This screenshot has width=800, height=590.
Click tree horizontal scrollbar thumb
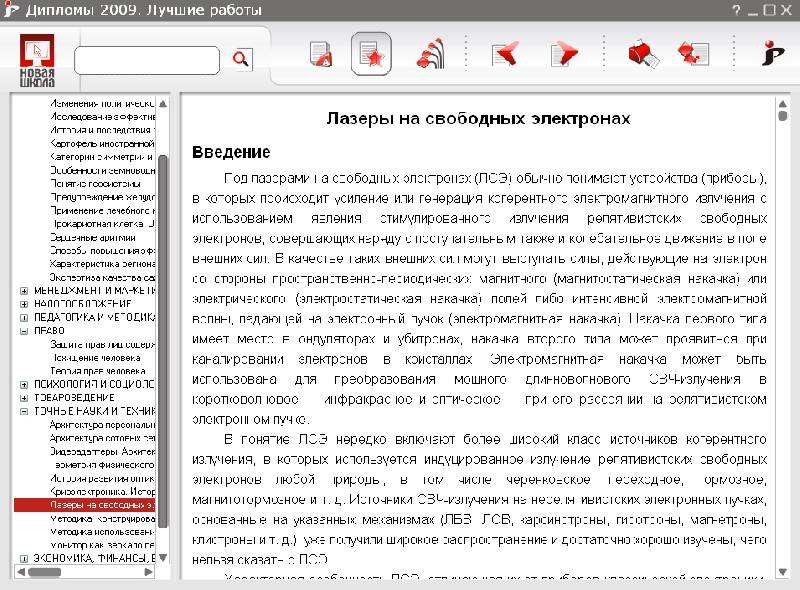[x=44, y=572]
